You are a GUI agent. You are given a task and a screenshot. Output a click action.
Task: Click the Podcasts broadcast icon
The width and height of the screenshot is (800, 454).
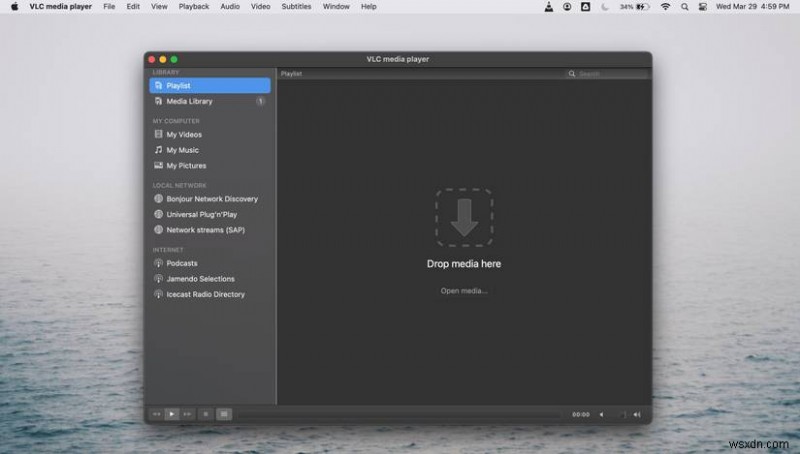pos(159,263)
